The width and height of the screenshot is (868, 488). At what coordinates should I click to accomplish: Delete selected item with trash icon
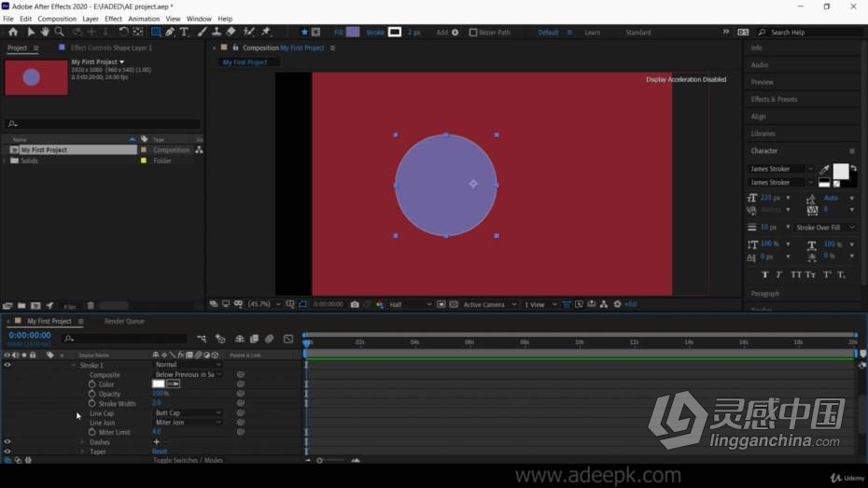pyautogui.click(x=91, y=305)
